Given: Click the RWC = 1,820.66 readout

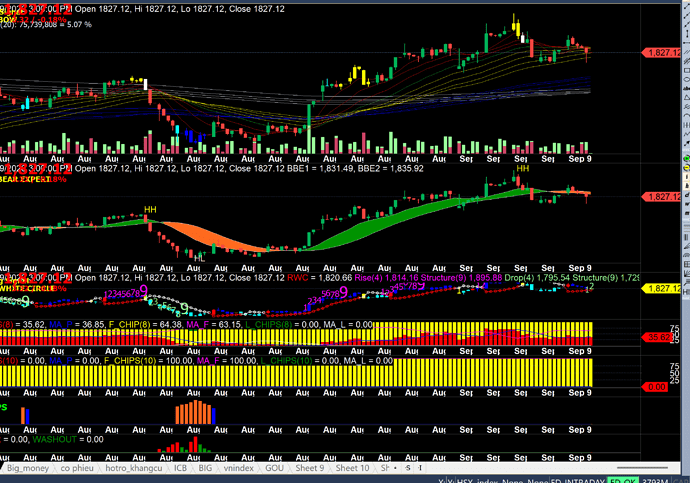Looking at the screenshot, I should (x=319, y=278).
